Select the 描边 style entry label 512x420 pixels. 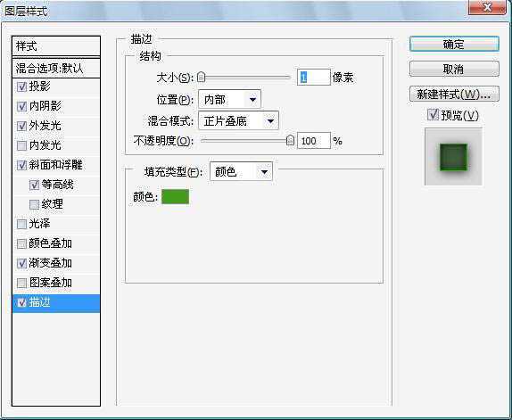click(x=39, y=302)
